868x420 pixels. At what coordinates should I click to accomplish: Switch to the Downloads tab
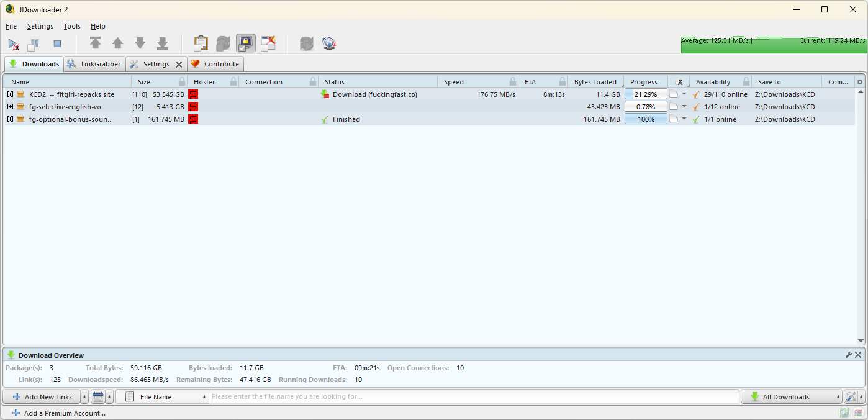tap(34, 64)
